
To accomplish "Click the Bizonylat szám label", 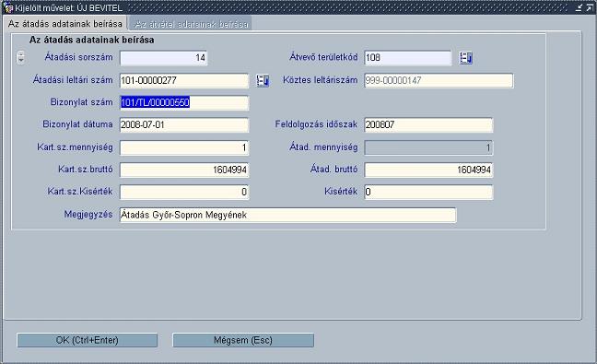I will click(x=81, y=102).
